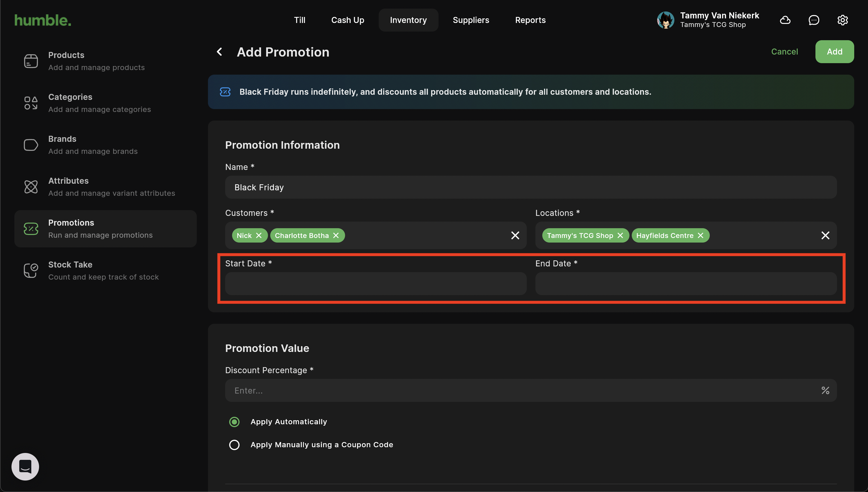Open the cloud sync icon
Image resolution: width=868 pixels, height=492 pixels.
tap(785, 20)
